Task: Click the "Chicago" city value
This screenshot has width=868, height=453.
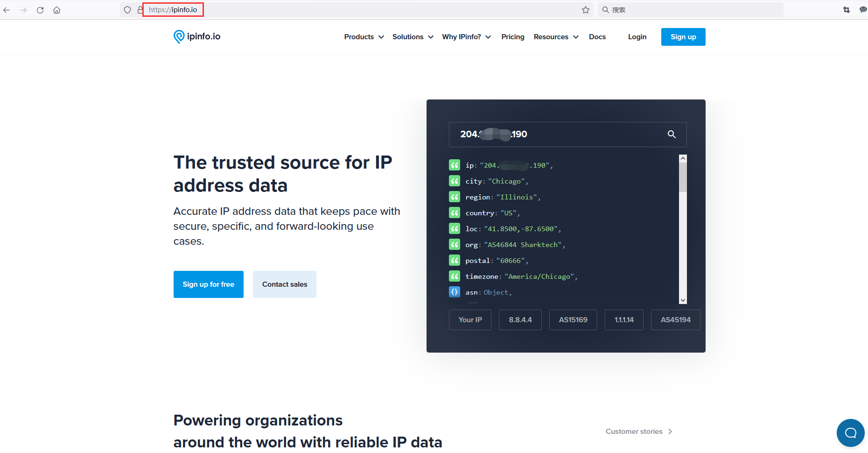Action: [x=506, y=181]
